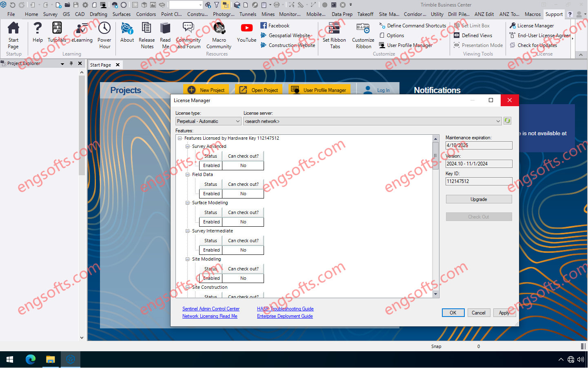
Task: Switch to the Macros ribbon tab
Action: pos(533,14)
